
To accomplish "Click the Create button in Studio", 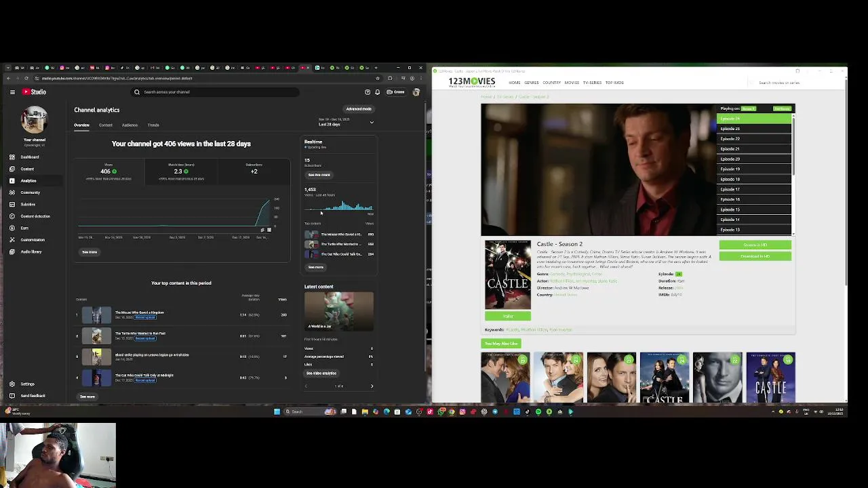I will (x=396, y=92).
